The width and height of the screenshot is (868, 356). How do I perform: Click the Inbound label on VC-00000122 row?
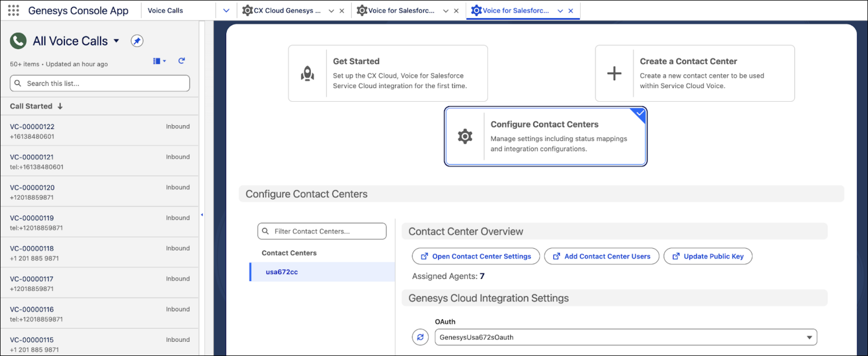178,126
